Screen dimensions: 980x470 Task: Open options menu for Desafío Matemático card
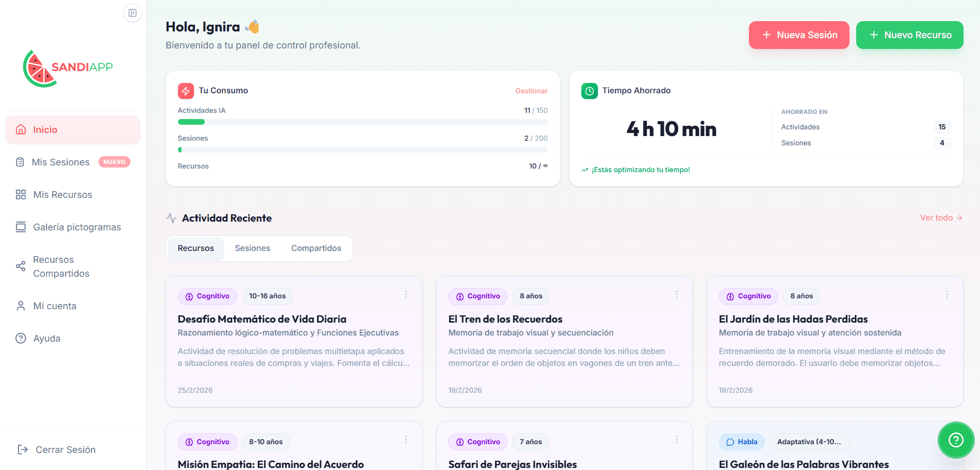pyautogui.click(x=406, y=295)
